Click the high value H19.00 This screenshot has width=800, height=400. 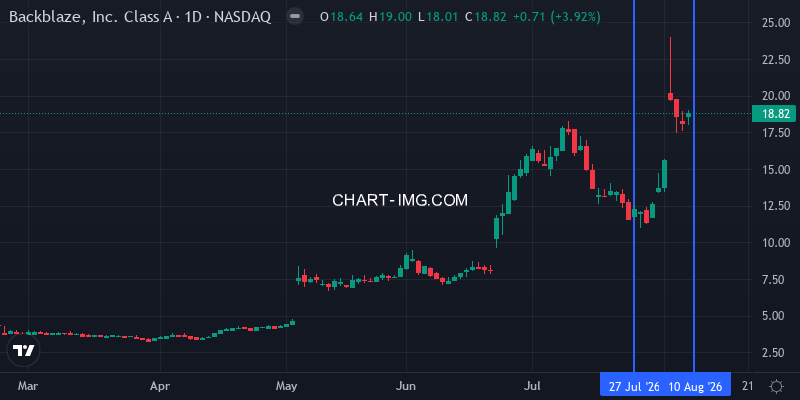tap(390, 17)
